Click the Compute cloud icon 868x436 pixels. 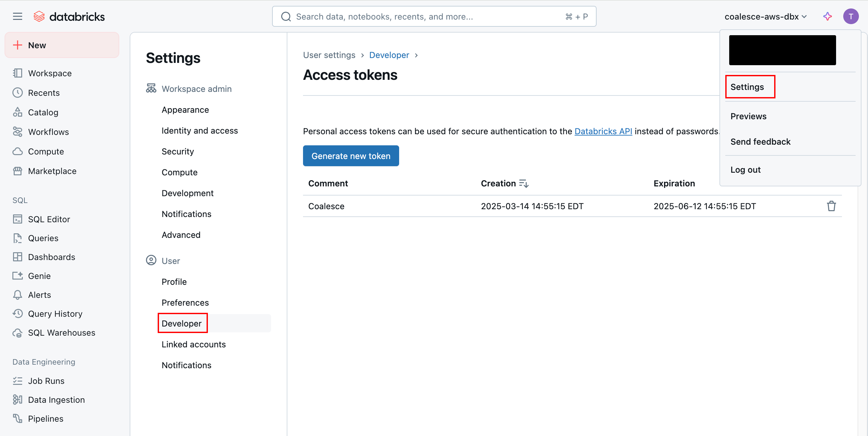[x=18, y=151]
